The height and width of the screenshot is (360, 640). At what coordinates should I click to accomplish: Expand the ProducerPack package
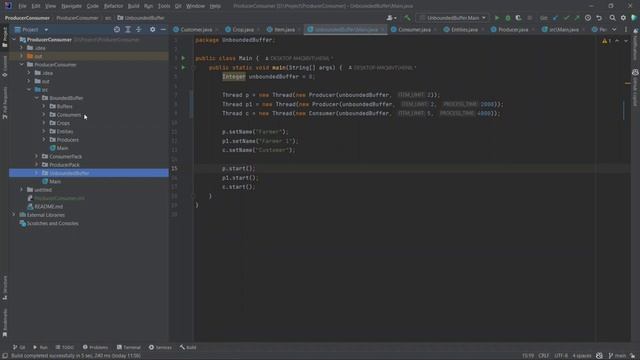[37, 164]
